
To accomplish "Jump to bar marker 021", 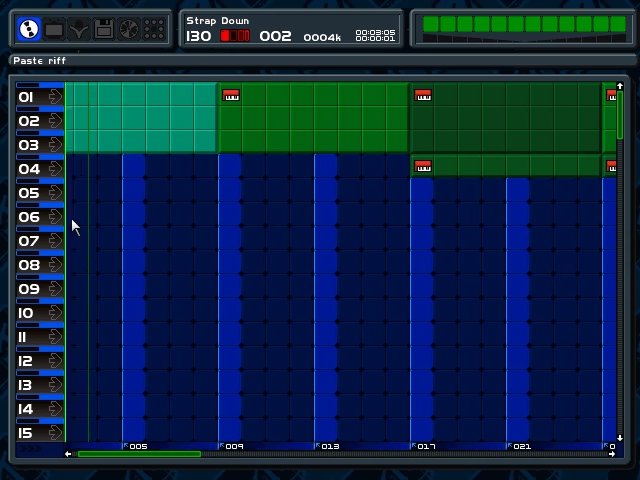I will (519, 446).
